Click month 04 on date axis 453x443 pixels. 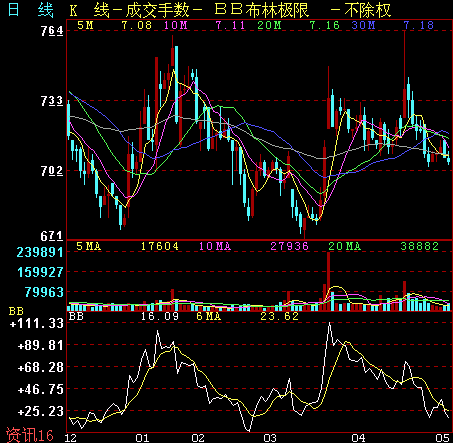[359, 438]
